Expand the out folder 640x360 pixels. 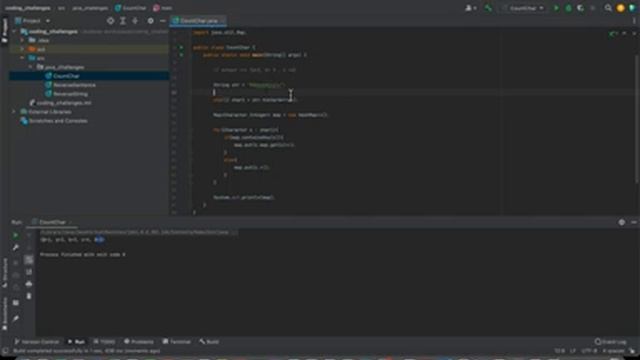click(x=22, y=49)
